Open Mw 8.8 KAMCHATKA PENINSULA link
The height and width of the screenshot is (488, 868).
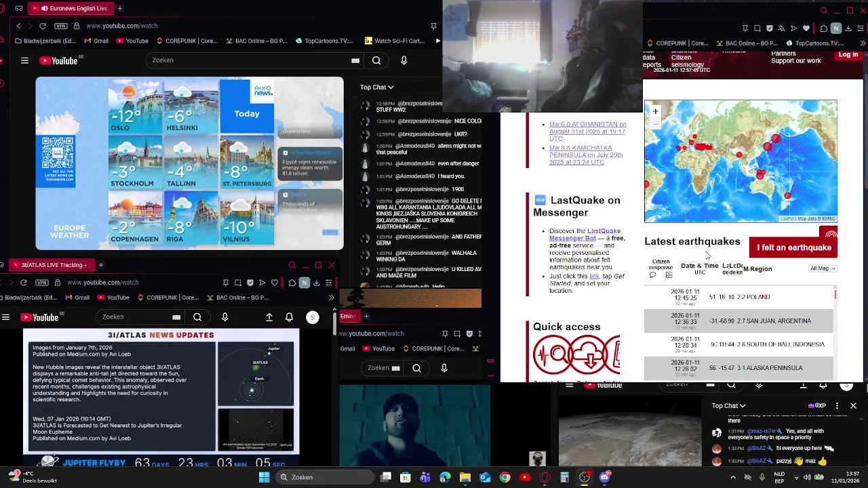pyautogui.click(x=586, y=155)
